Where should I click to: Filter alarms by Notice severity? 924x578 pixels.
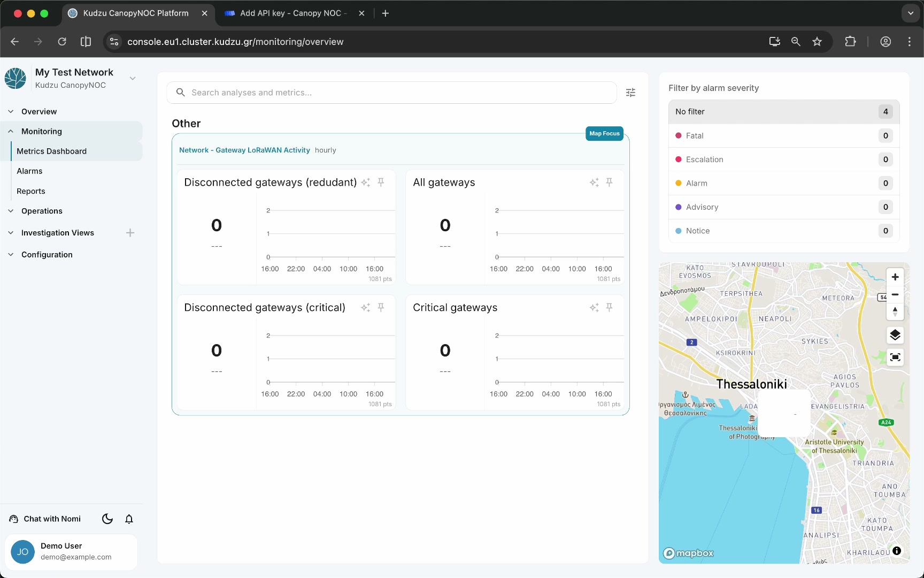784,231
